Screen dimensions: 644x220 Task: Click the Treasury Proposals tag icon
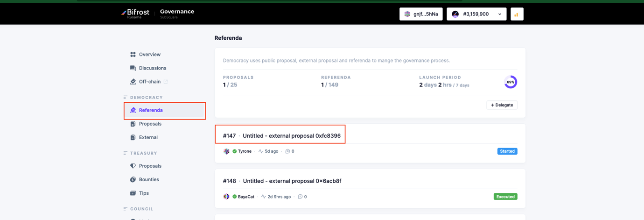click(x=133, y=166)
